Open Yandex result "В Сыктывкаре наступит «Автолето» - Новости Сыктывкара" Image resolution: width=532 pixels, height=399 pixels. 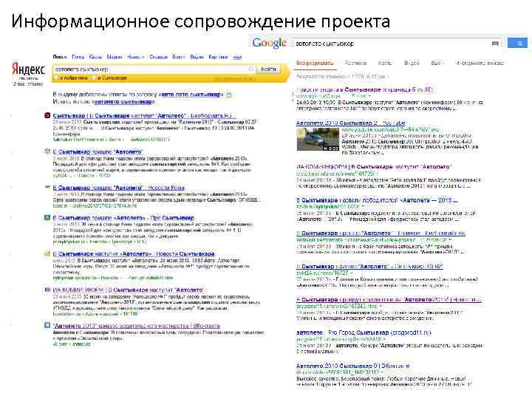tap(134, 253)
